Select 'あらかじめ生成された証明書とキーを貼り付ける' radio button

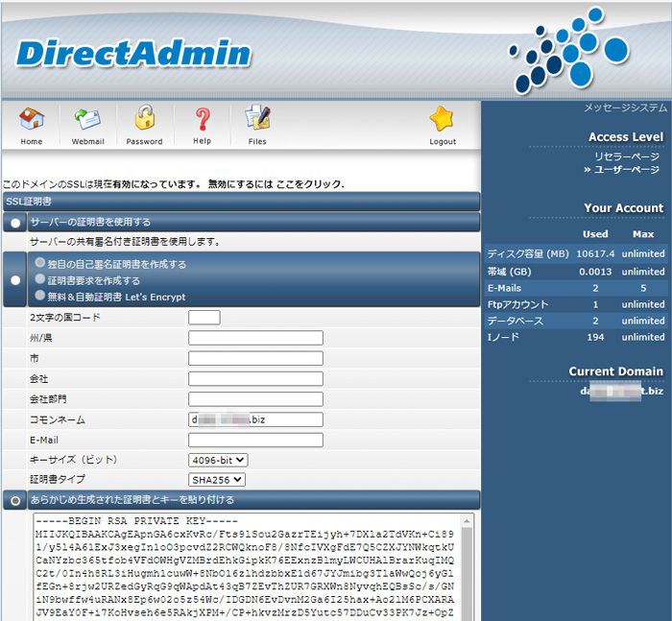(15, 501)
